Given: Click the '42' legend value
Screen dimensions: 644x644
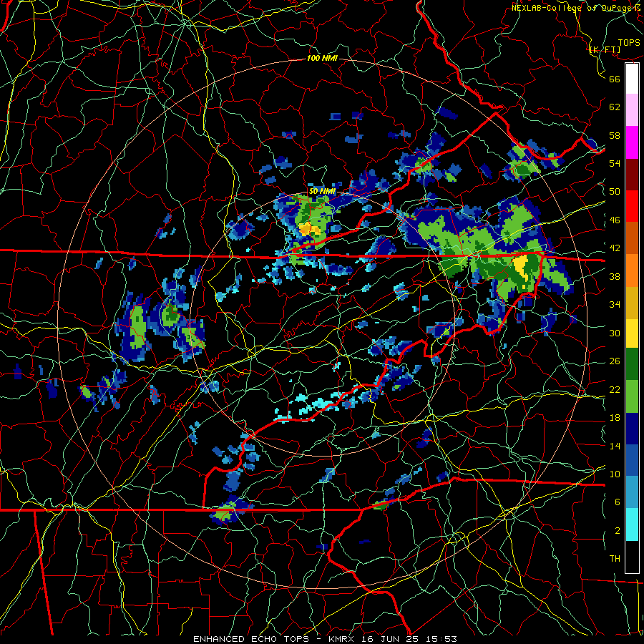Looking at the screenshot, I should point(615,248).
